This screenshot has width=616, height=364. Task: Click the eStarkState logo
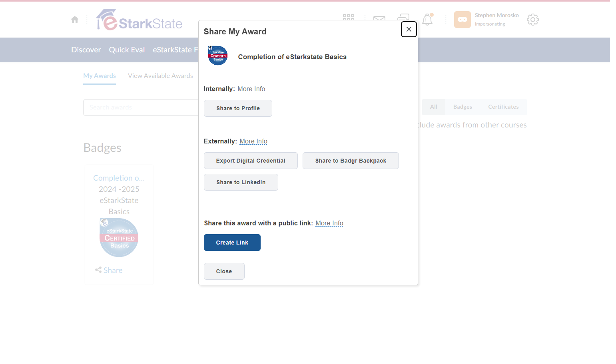139,20
